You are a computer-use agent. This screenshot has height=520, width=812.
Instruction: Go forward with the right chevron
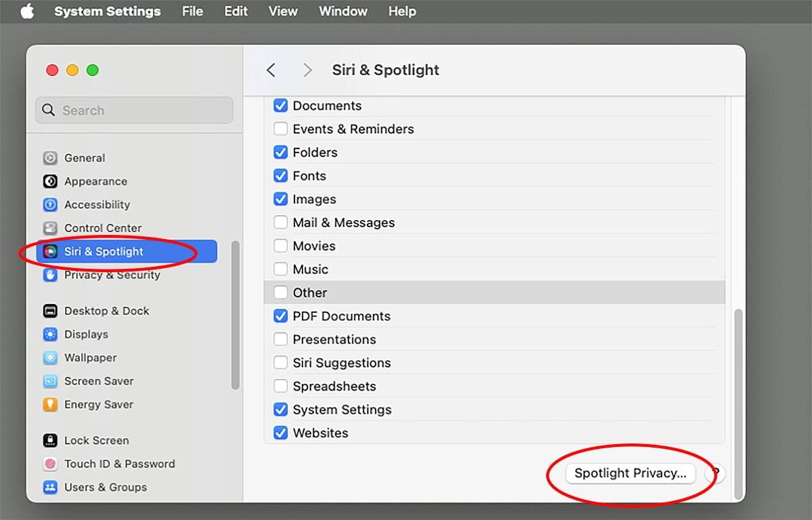(307, 70)
